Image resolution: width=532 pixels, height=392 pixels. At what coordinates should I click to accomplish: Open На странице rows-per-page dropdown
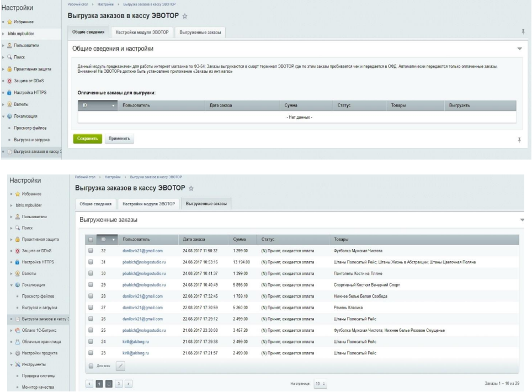pos(320,384)
